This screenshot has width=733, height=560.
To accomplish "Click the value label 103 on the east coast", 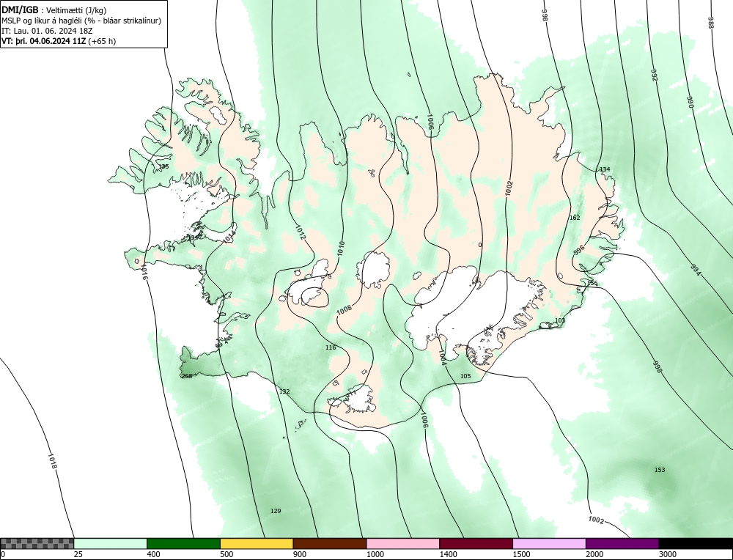I will (x=560, y=320).
